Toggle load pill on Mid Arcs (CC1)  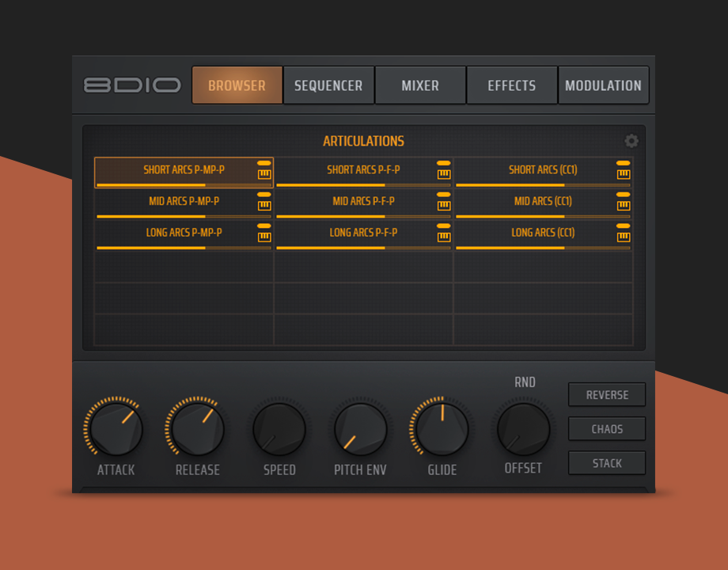click(x=624, y=194)
